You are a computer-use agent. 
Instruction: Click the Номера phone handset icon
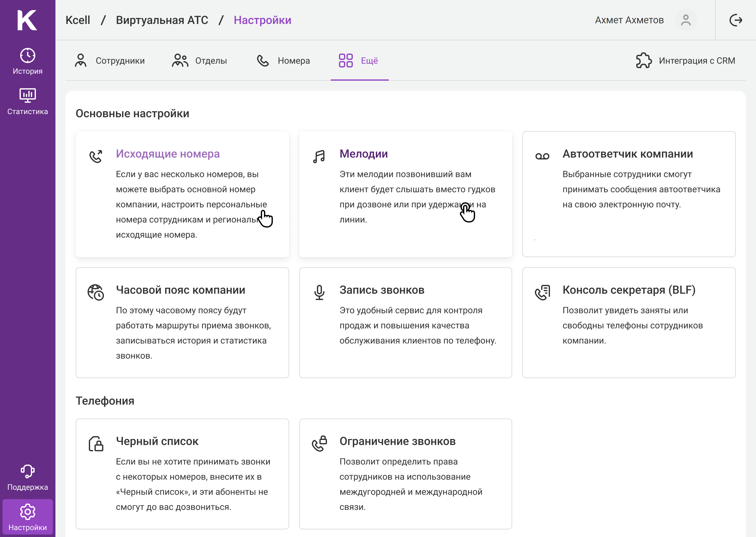[263, 61]
